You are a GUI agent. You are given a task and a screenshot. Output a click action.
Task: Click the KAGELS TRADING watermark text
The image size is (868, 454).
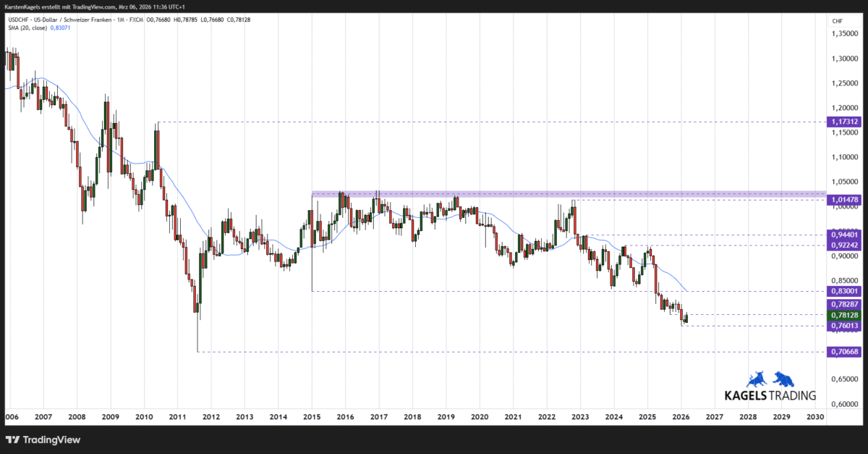[769, 395]
